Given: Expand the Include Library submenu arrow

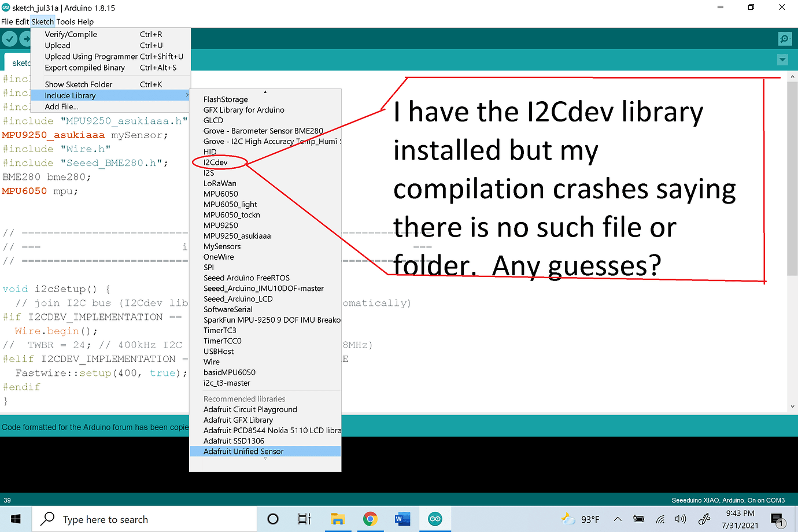Looking at the screenshot, I should coord(187,95).
